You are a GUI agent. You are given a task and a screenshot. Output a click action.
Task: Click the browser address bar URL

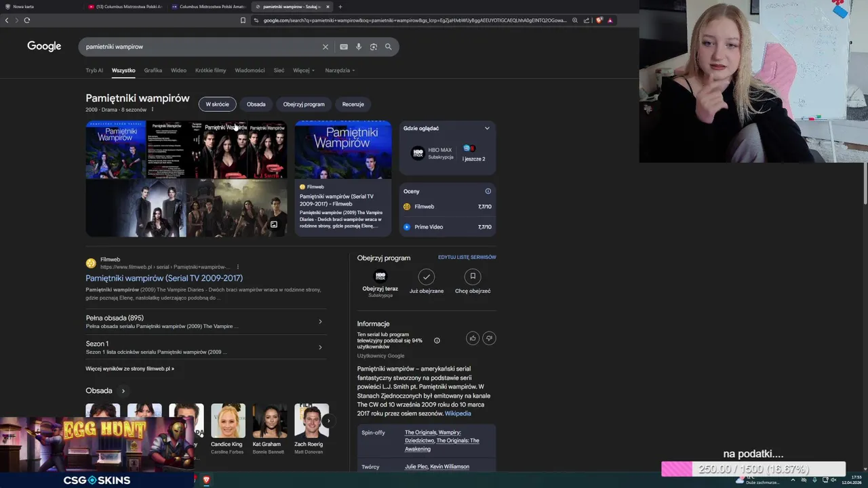pos(414,20)
